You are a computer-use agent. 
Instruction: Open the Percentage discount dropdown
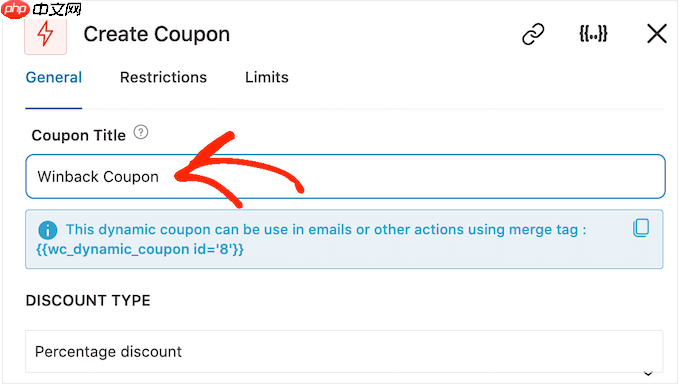click(x=344, y=351)
